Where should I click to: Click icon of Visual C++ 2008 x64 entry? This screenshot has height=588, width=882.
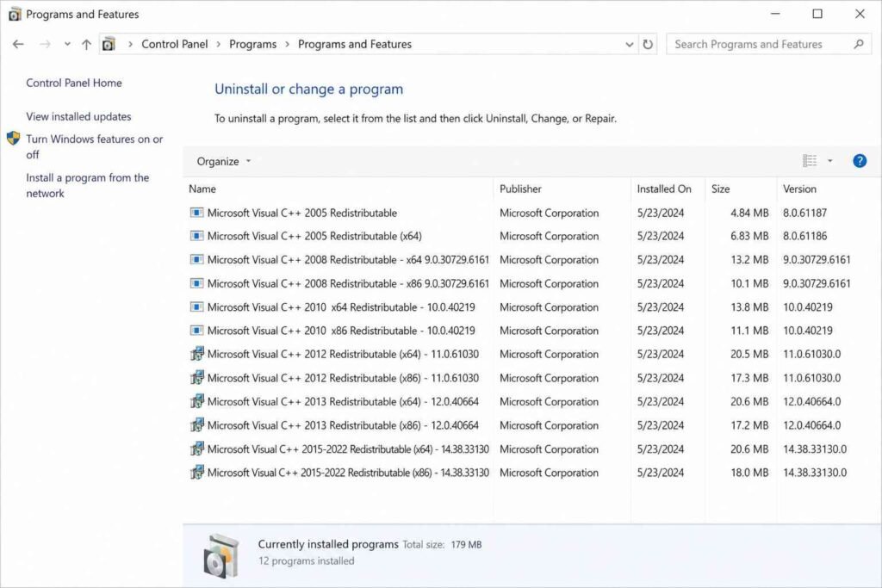point(196,260)
